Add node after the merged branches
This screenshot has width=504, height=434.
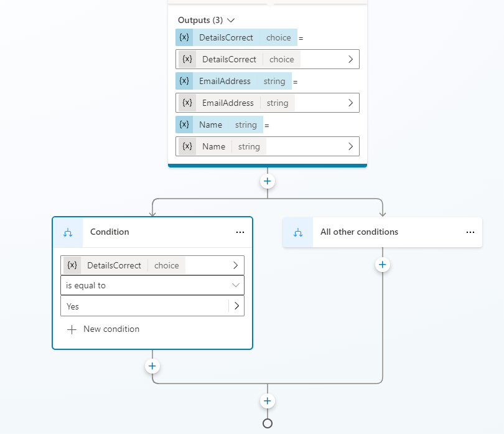coord(268,401)
